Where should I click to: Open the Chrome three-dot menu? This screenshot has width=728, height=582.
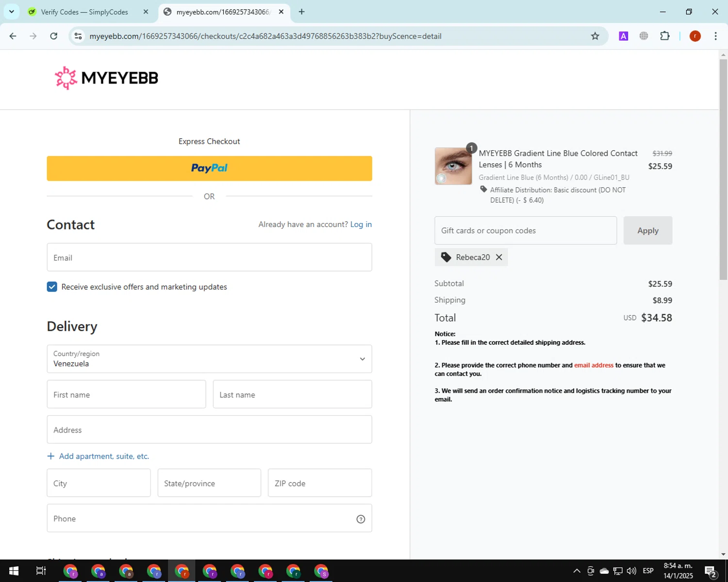[715, 36]
